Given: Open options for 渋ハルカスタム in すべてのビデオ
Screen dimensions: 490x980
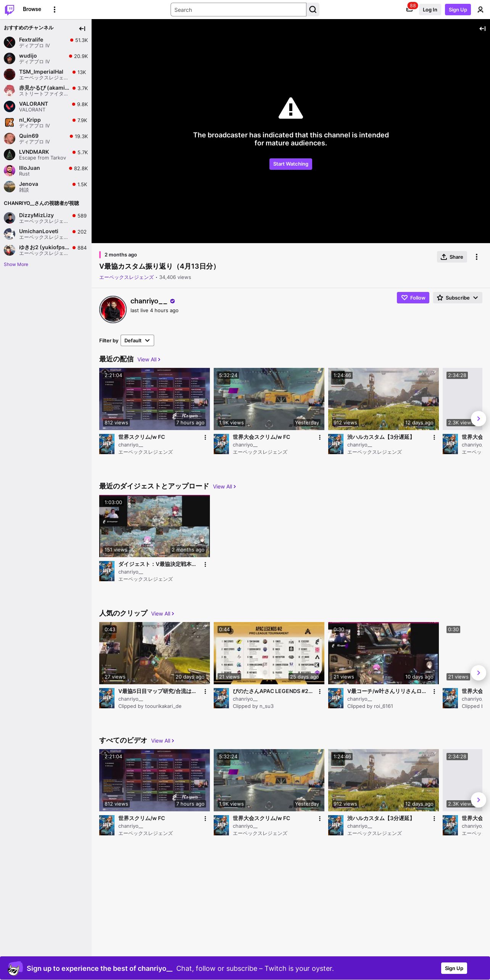Looking at the screenshot, I should pyautogui.click(x=434, y=819).
